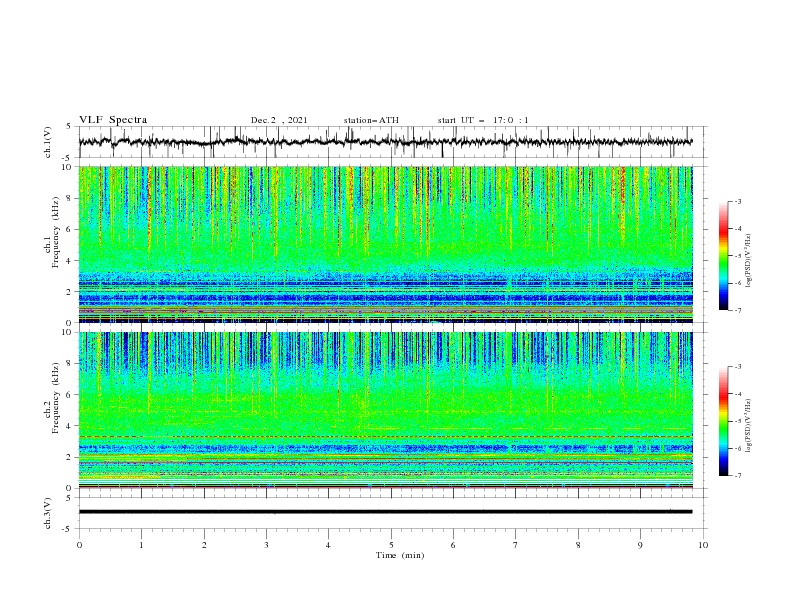Click the "-3" label on upper colorbar
Image resolution: width=792 pixels, height=612 pixels.
737,201
